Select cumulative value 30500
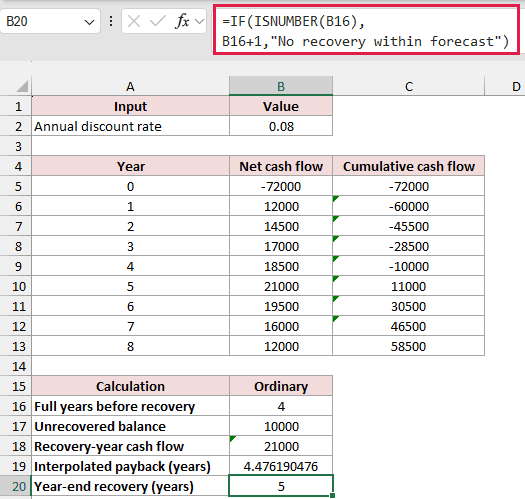525x499 pixels. tap(408, 306)
